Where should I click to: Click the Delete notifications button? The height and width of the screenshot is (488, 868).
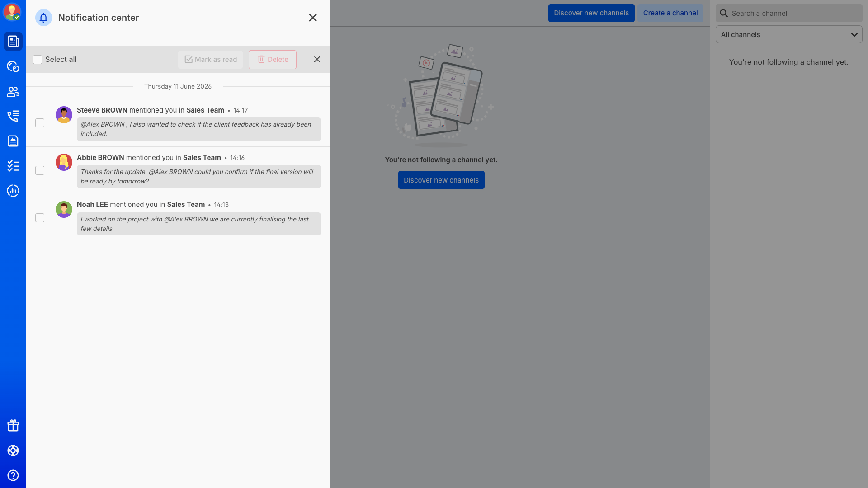273,60
